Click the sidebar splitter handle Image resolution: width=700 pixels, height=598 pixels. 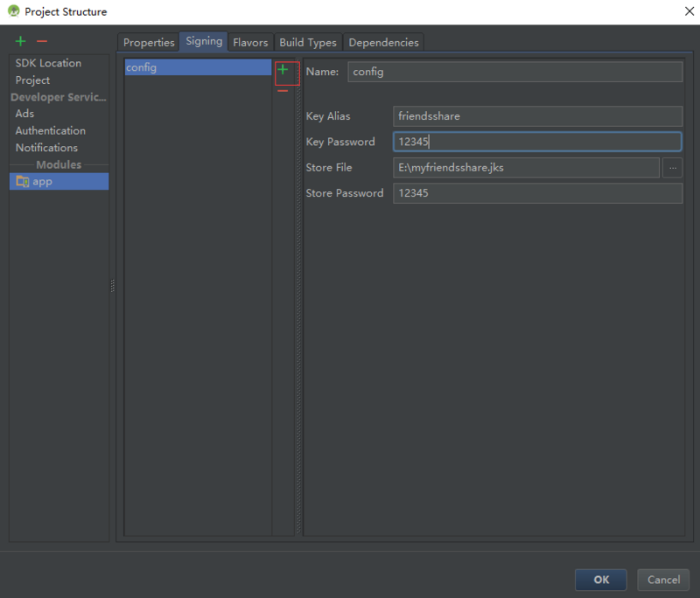[x=113, y=285]
